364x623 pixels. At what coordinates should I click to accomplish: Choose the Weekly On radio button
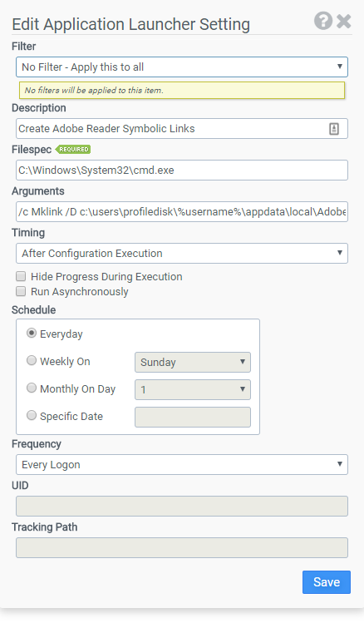pyautogui.click(x=32, y=360)
